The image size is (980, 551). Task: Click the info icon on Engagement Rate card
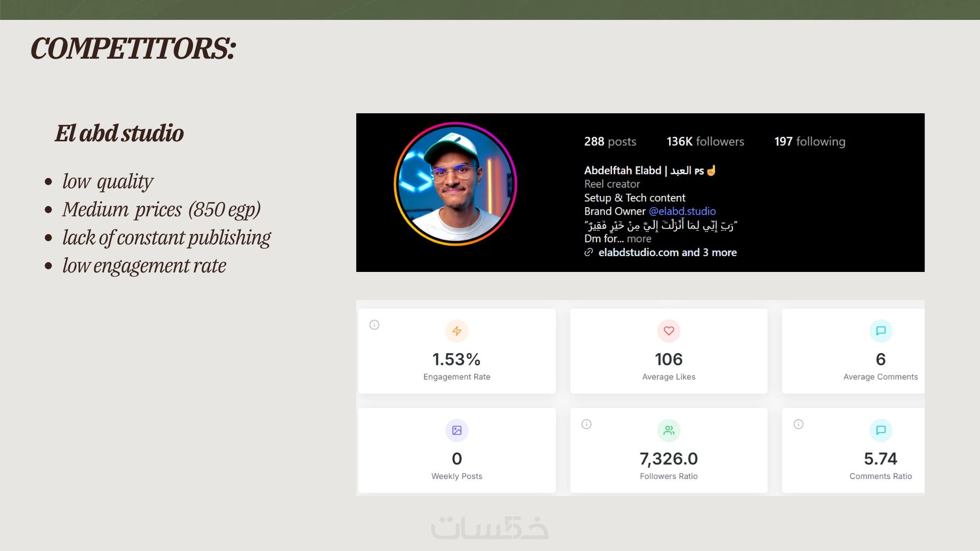point(374,325)
